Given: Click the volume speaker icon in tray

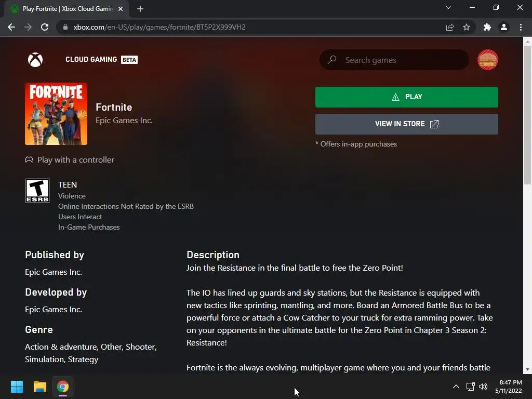Looking at the screenshot, I should (x=483, y=387).
